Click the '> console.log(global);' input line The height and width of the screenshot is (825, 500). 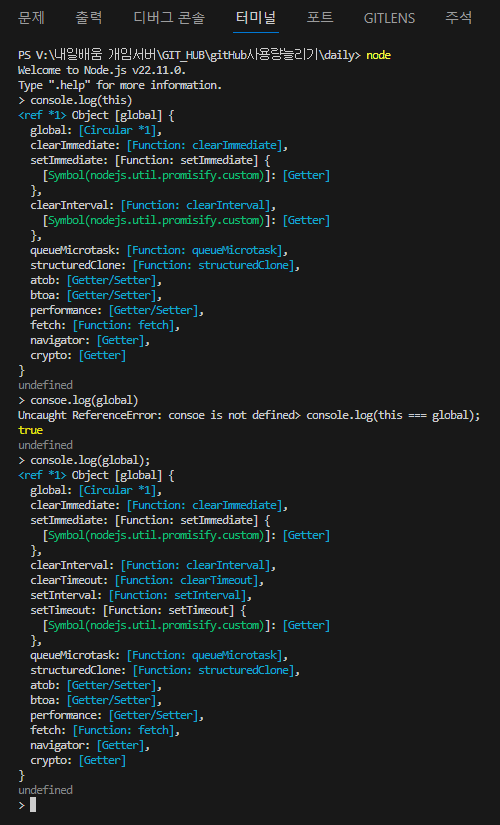84,460
